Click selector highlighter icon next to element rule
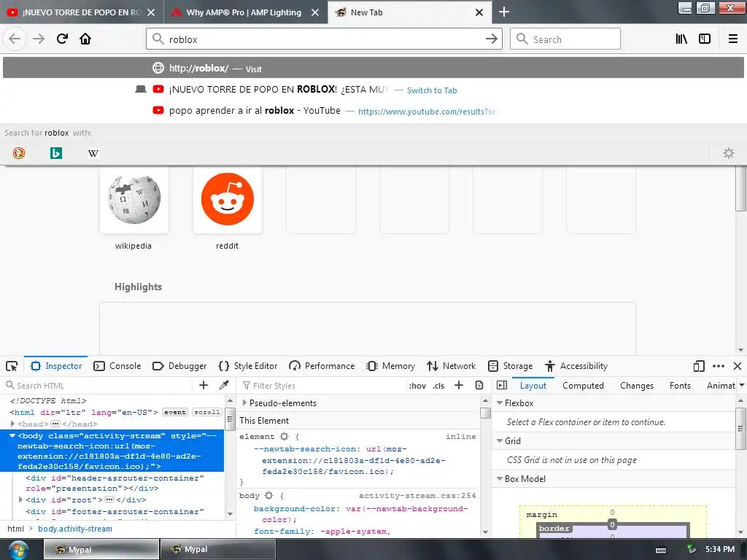 [285, 436]
